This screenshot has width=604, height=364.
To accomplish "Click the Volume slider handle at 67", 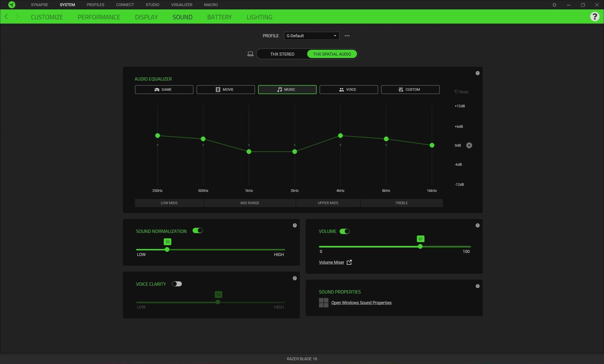I will coord(420,246).
